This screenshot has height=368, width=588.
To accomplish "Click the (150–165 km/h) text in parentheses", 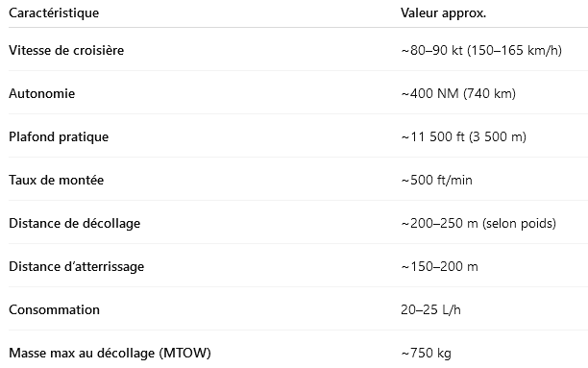I will pyautogui.click(x=515, y=50).
